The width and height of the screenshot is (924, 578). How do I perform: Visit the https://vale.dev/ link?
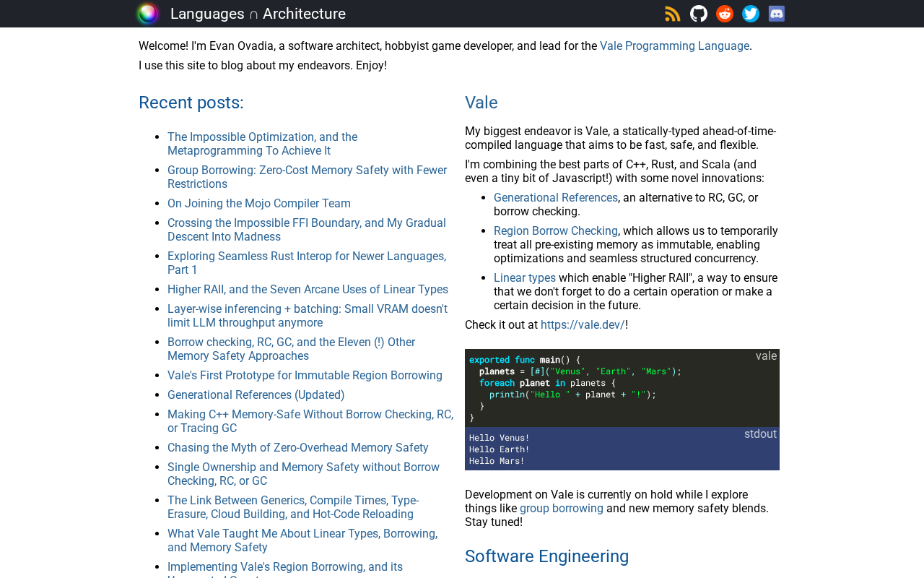pyautogui.click(x=583, y=325)
